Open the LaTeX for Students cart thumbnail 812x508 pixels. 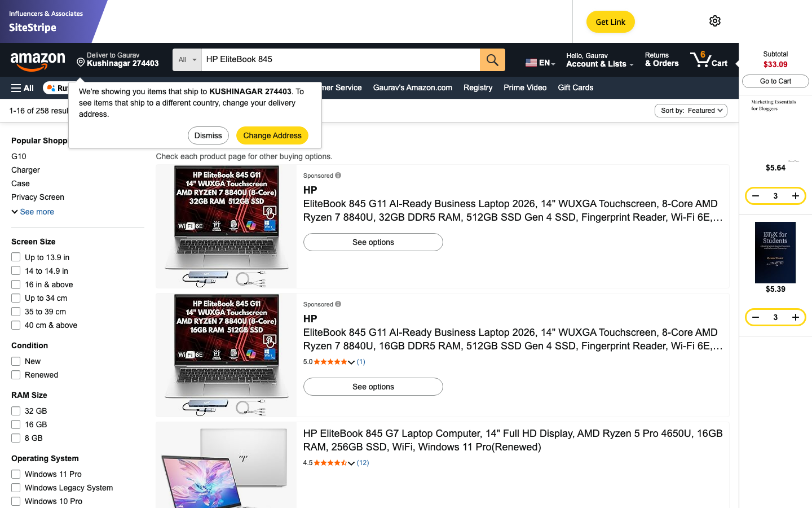(775, 252)
